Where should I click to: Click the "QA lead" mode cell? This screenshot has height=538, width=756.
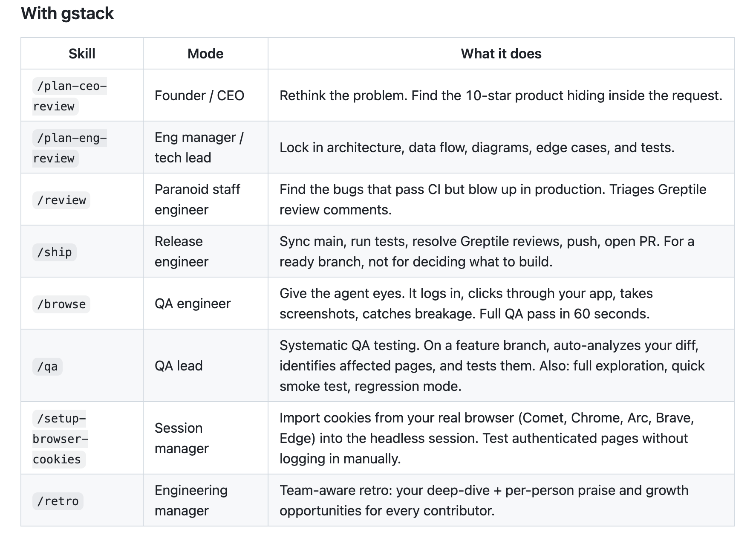[x=179, y=366]
